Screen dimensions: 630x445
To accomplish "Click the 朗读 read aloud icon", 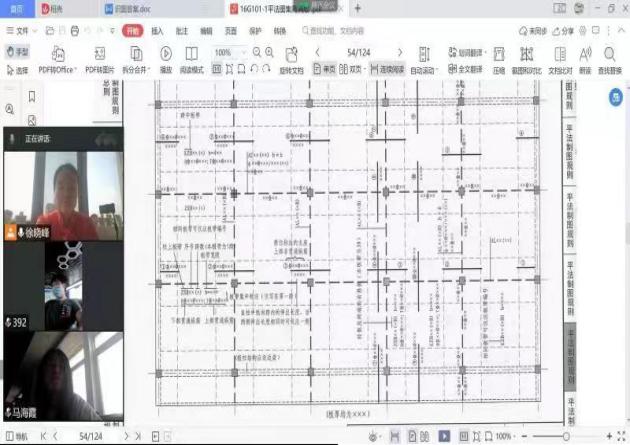I will click(585, 53).
